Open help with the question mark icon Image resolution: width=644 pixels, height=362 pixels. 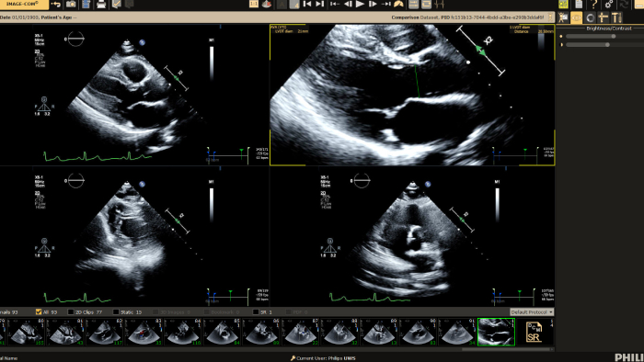[x=594, y=4]
